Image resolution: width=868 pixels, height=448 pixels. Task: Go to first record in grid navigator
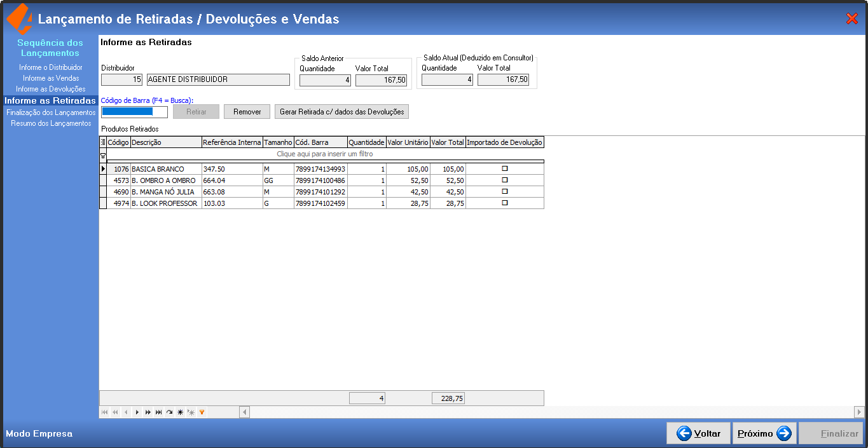(104, 412)
